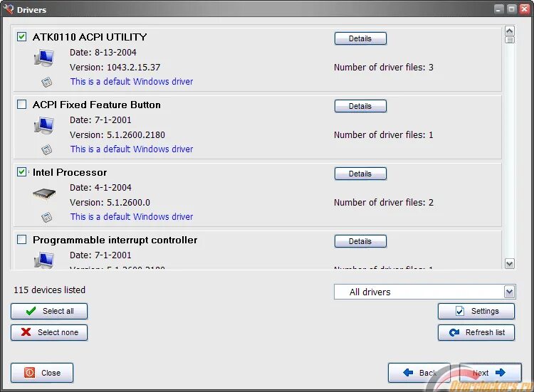Maximize the Drivers window
The height and width of the screenshot is (392, 534).
pos(511,9)
